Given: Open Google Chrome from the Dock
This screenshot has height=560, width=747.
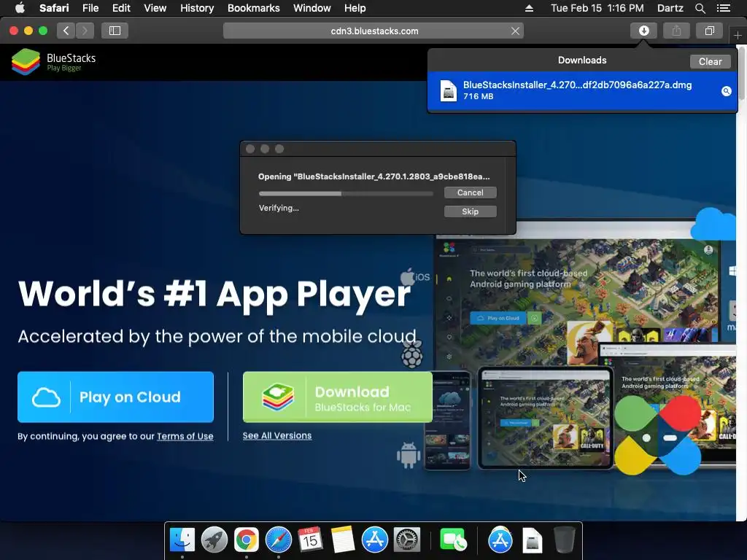Looking at the screenshot, I should (247, 540).
